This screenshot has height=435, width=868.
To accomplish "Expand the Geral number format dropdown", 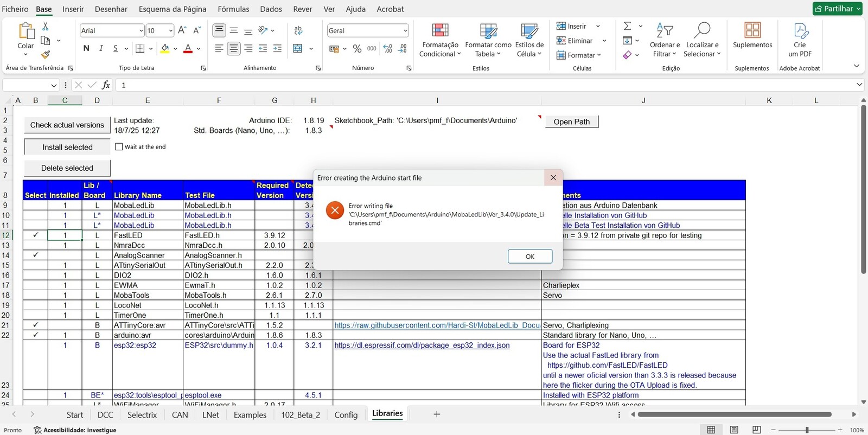I will 405,31.
